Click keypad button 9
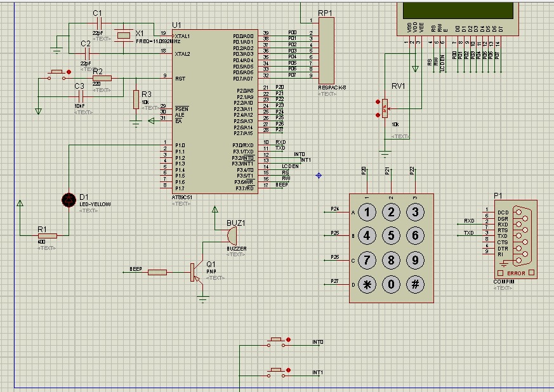Screen dimensions: 554x392 pyautogui.click(x=415, y=260)
